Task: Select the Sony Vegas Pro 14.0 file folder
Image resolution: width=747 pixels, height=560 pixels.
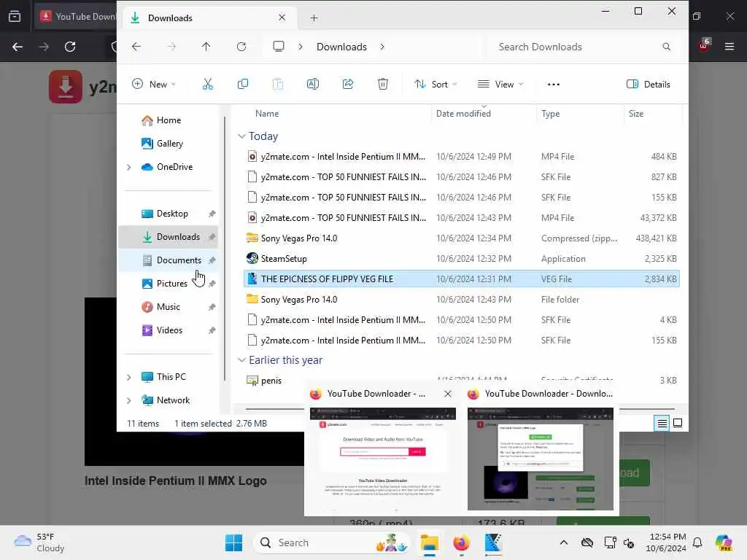Action: 461,300
